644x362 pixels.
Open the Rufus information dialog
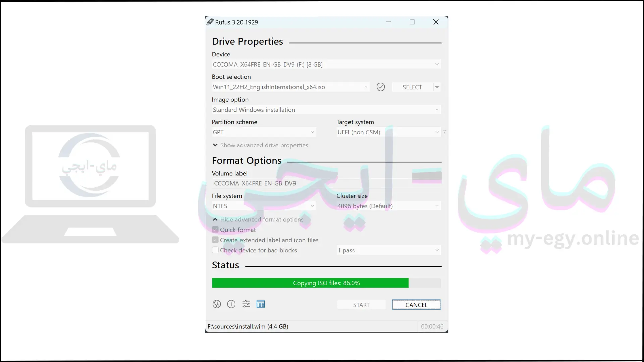click(231, 304)
